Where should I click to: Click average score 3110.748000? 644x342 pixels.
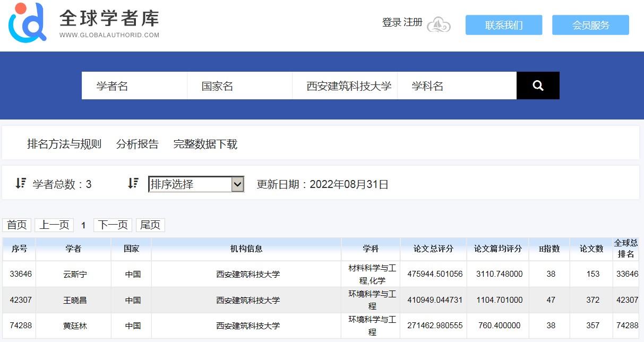(x=500, y=274)
